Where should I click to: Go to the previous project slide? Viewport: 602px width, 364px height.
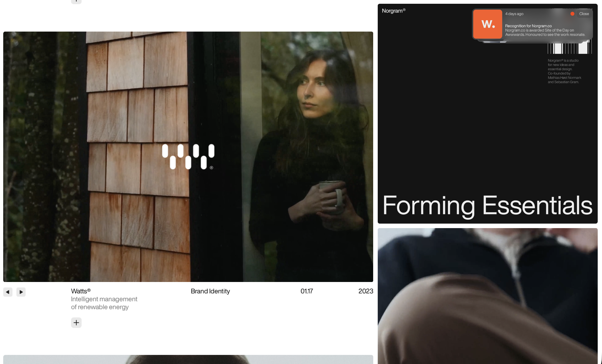(x=8, y=292)
